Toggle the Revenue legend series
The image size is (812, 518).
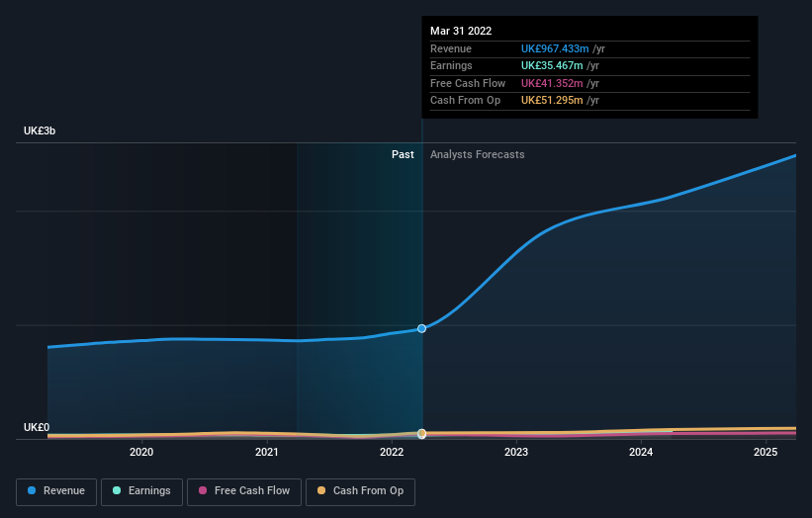tap(56, 491)
